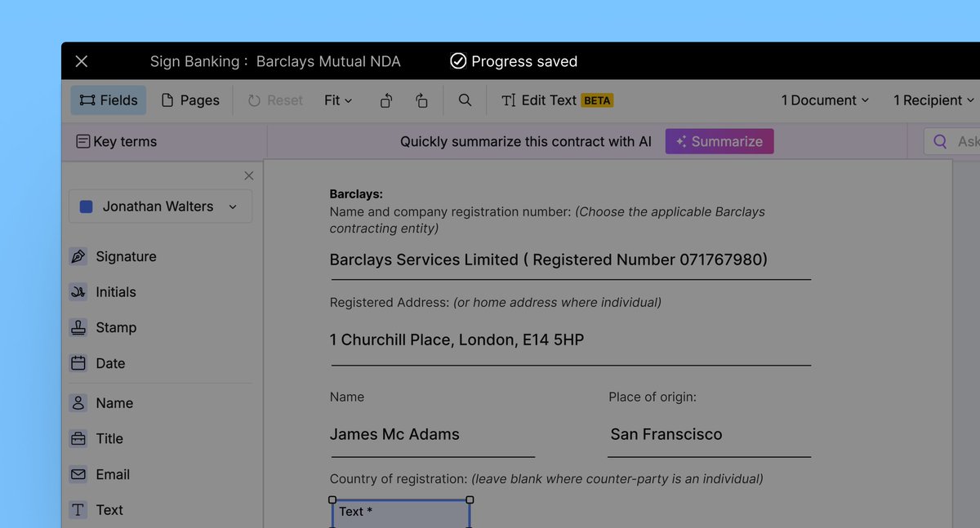Expand the 1 Document dropdown
This screenshot has height=528, width=980.
[825, 100]
